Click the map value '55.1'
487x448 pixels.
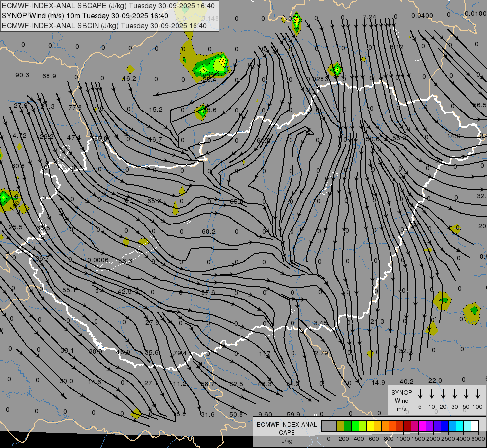click(x=69, y=290)
